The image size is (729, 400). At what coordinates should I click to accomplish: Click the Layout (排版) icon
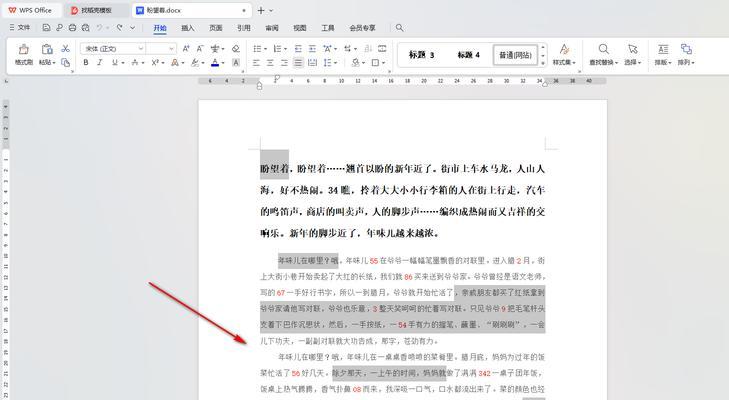pos(663,49)
